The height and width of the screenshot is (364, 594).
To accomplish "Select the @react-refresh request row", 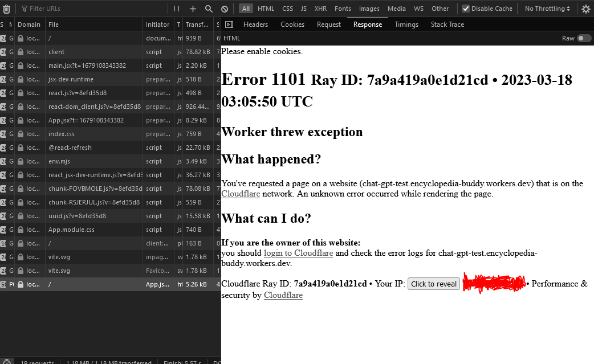I will tap(110, 148).
